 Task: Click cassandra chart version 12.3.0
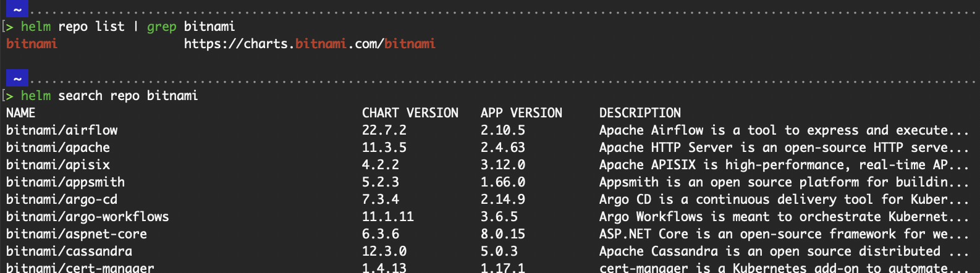[384, 251]
